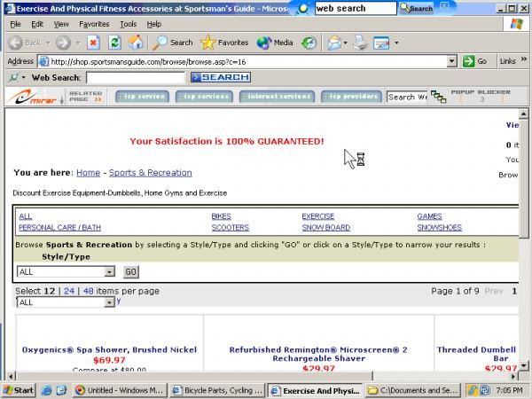Click the blue SEARCH button
Screen dimensions: 532x399
click(221, 77)
